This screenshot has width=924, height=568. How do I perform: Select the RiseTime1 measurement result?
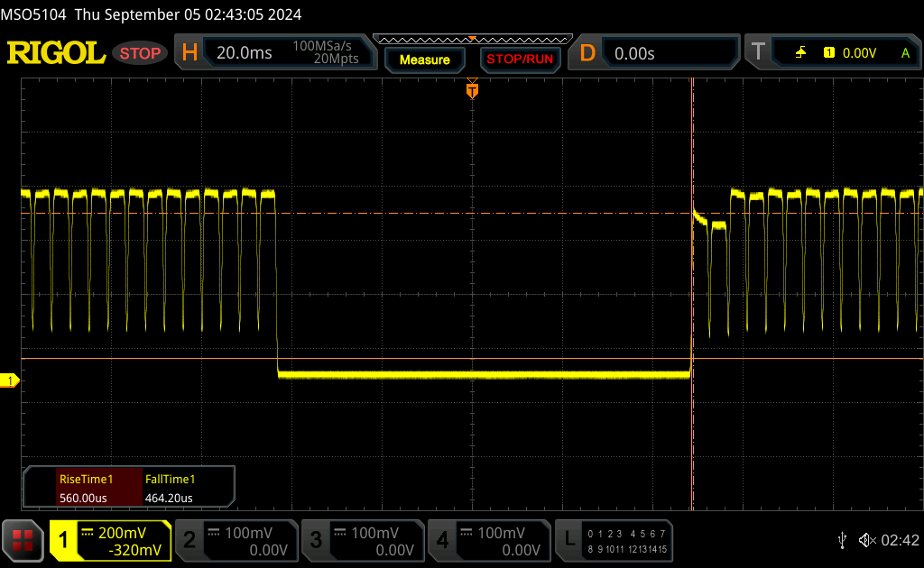pos(84,488)
